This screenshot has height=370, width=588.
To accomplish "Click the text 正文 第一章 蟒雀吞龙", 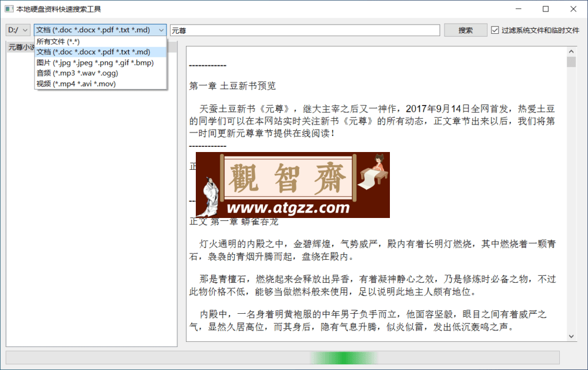I will 234,221.
